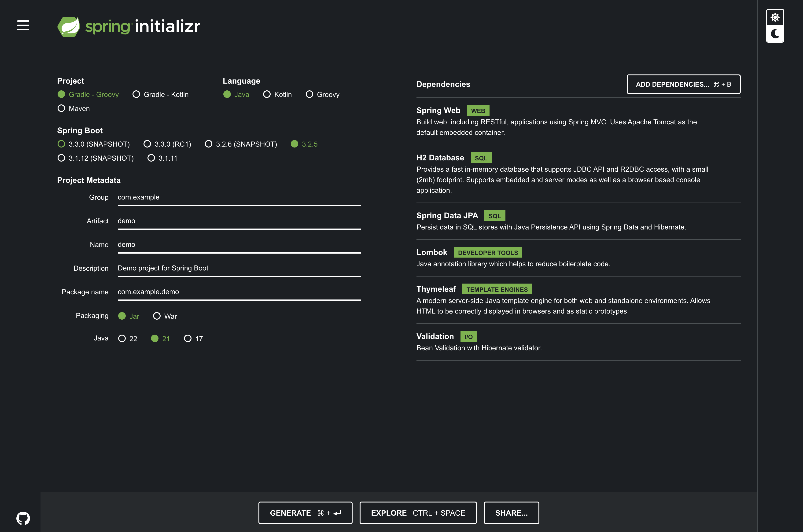Screen dimensions: 803x532
Task: Generate the project zip
Action: pos(305,513)
